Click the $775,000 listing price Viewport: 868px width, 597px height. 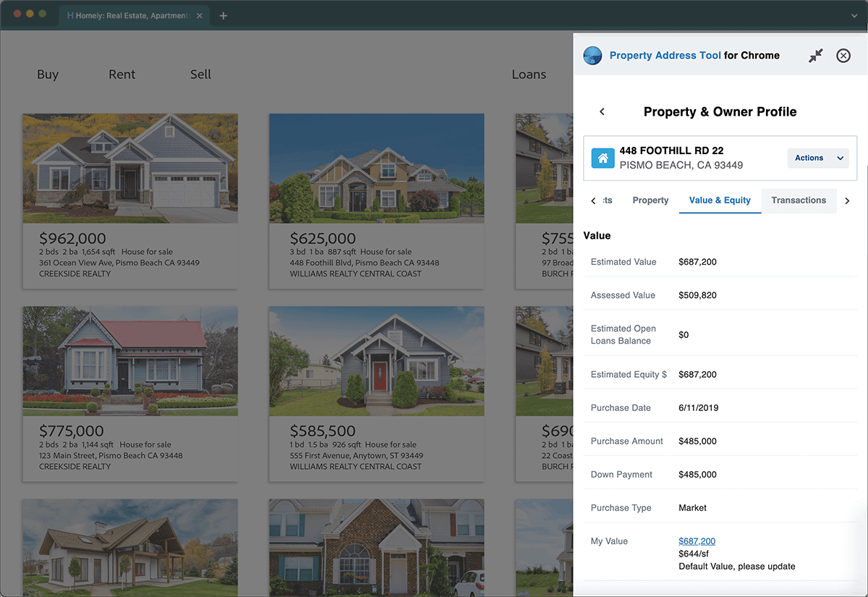72,431
